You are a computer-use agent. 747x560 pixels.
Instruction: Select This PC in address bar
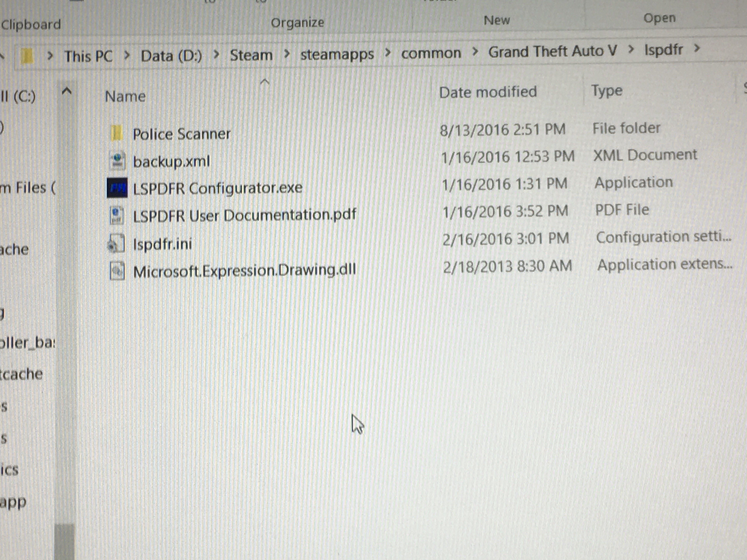(x=88, y=56)
